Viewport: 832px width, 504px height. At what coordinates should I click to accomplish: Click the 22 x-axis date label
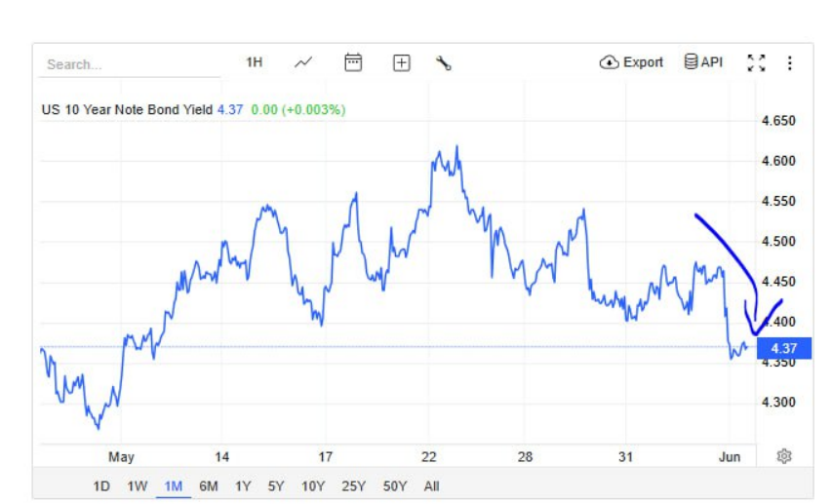point(429,457)
